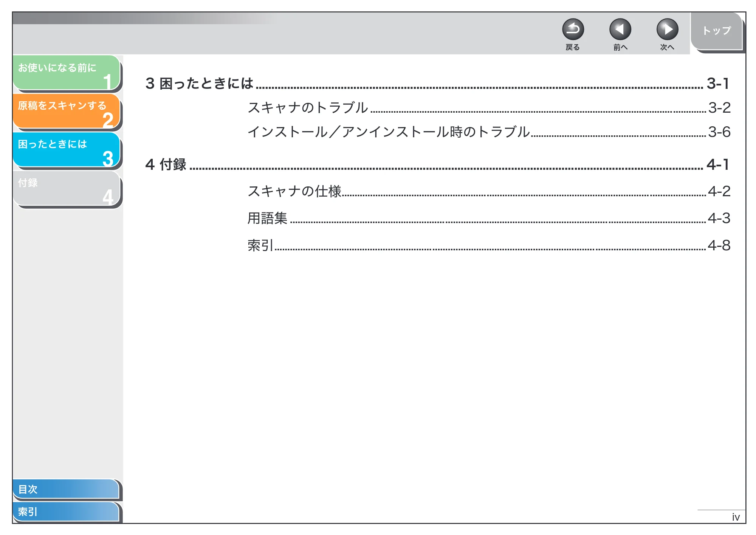Viewport: 756px width, 535px height.
Task: Click page number 4-2
Action: point(719,191)
